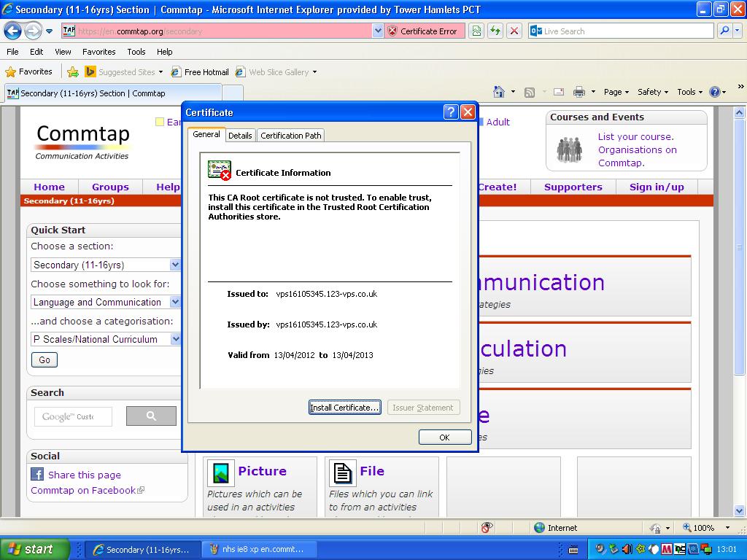The height and width of the screenshot is (560, 747).
Task: Click List your course link
Action: 636,136
